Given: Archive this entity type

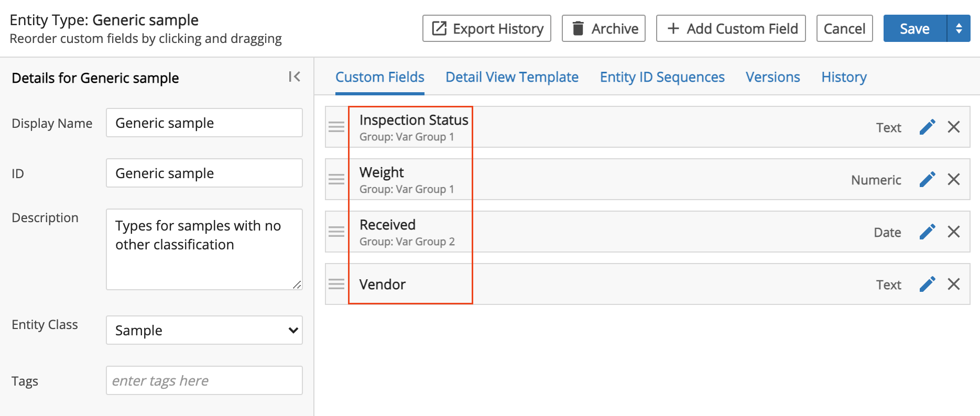Looking at the screenshot, I should (604, 28).
